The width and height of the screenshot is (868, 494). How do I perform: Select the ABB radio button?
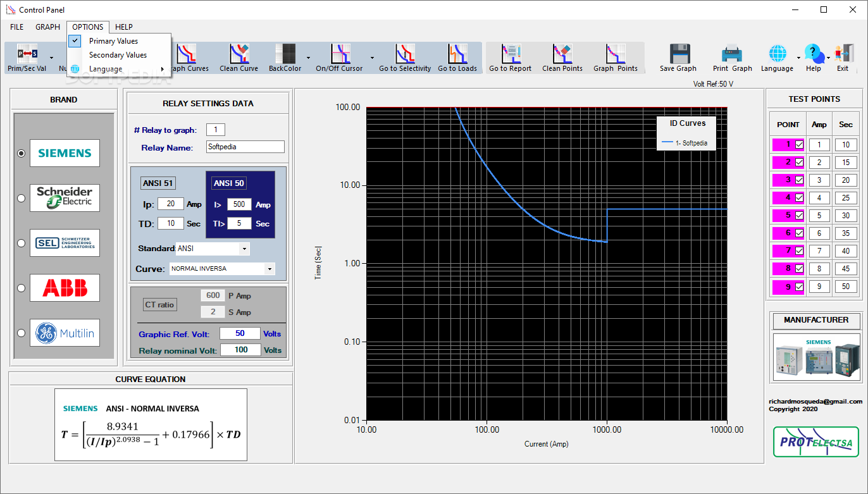(21, 288)
